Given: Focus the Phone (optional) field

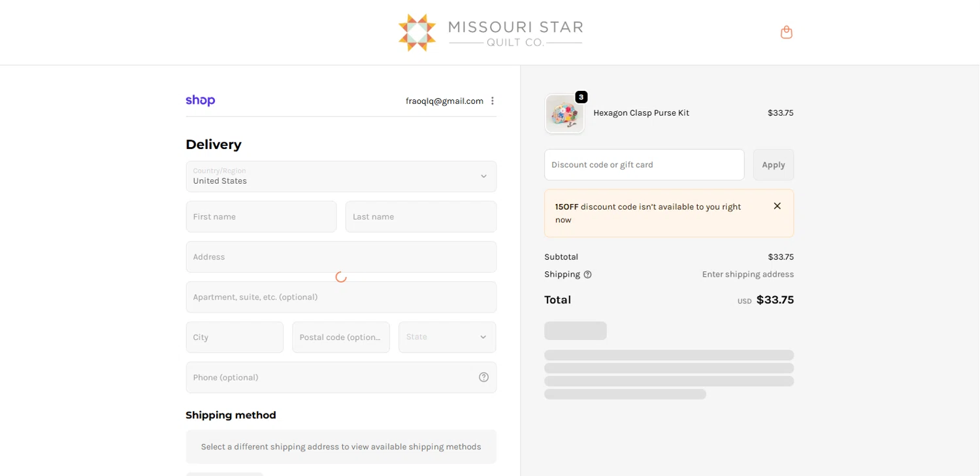Looking at the screenshot, I should [330, 377].
